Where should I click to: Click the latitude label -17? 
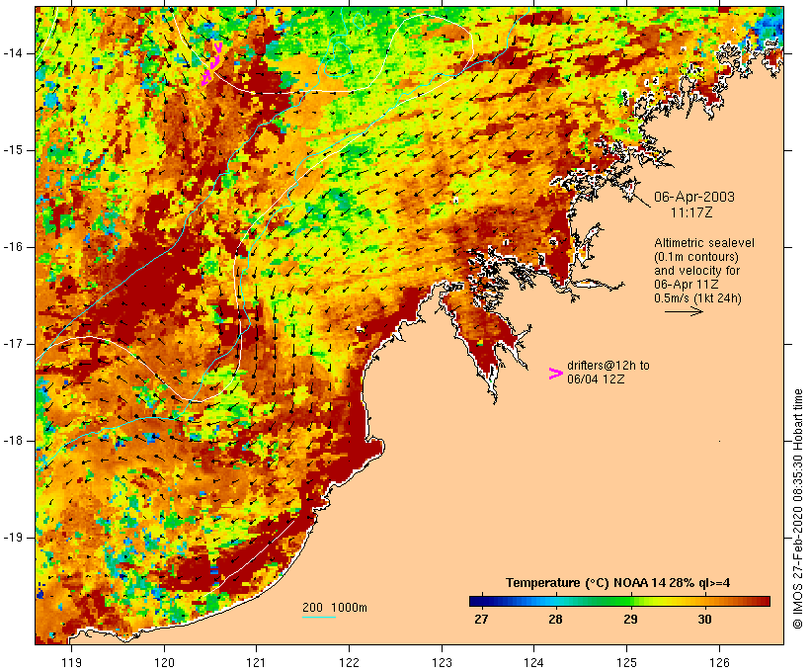[13, 344]
